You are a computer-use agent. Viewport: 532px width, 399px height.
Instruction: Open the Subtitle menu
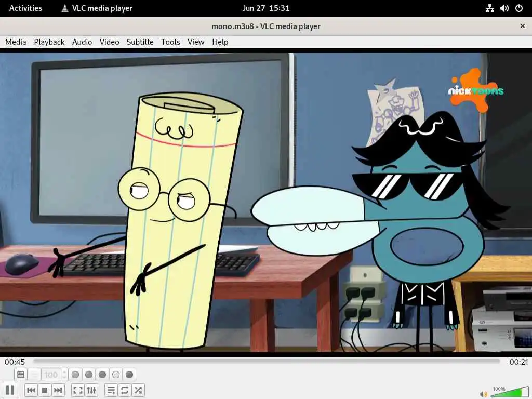(x=140, y=42)
